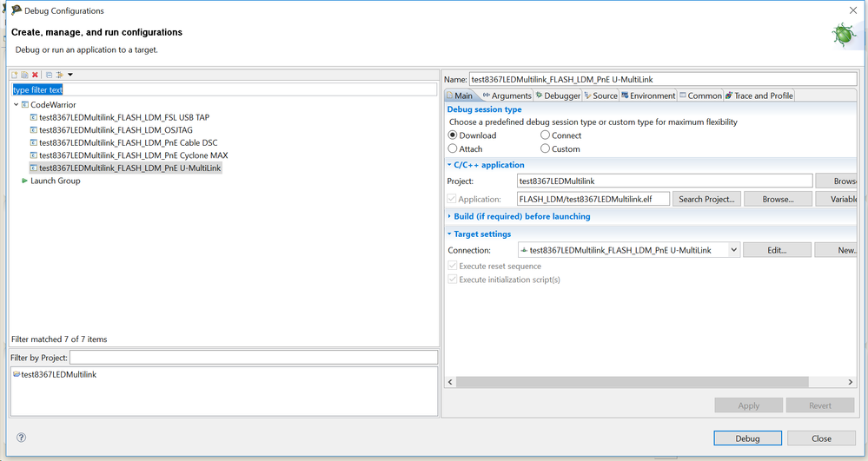868x461 pixels.
Task: Click the Variables button
Action: tap(837, 199)
